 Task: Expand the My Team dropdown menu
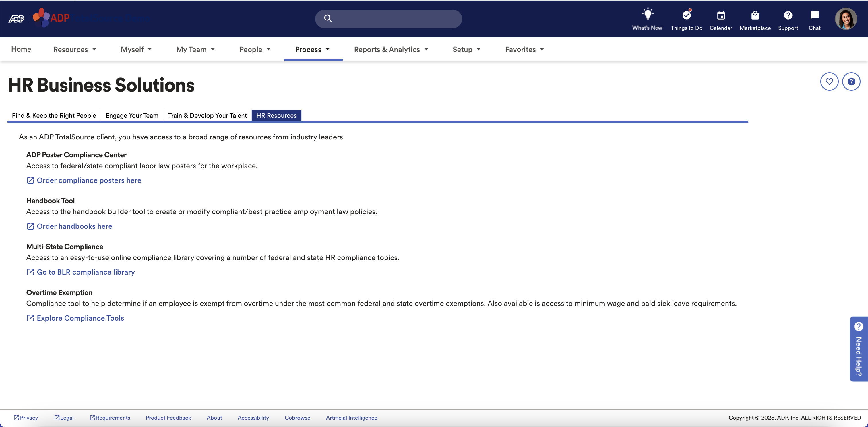pyautogui.click(x=195, y=50)
